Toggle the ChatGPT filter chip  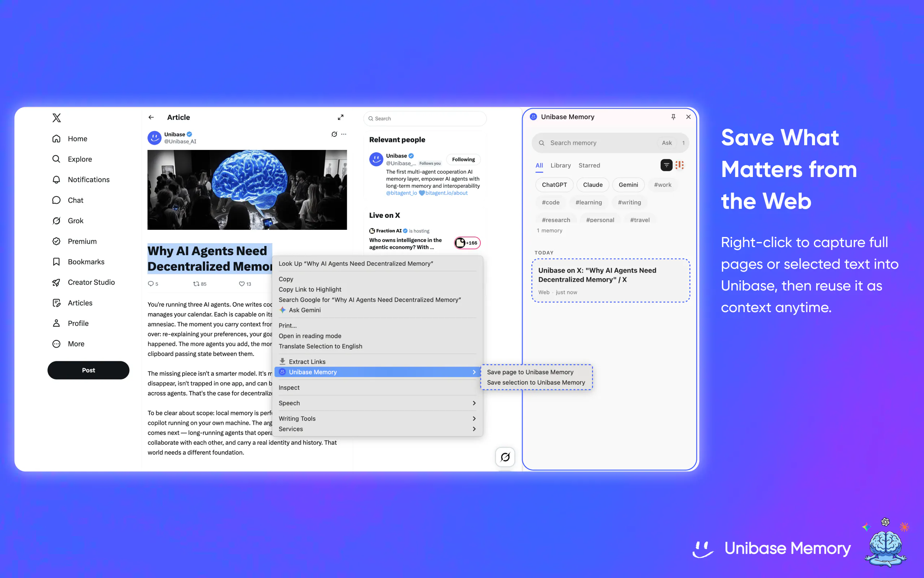(x=554, y=185)
